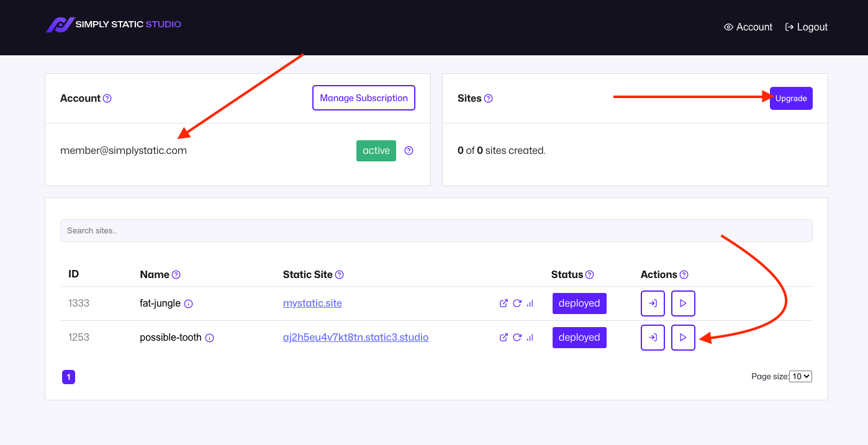Open the Page size dropdown

tap(800, 376)
